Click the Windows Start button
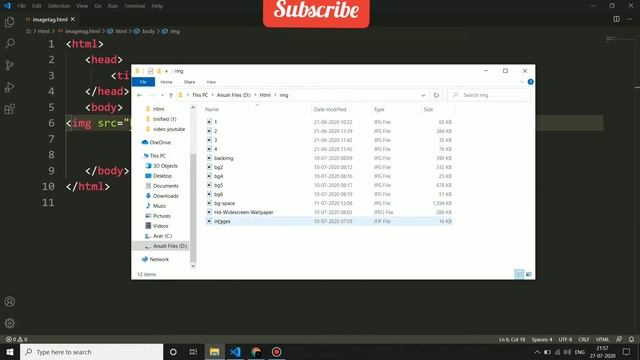The height and width of the screenshot is (360, 640). [9, 352]
